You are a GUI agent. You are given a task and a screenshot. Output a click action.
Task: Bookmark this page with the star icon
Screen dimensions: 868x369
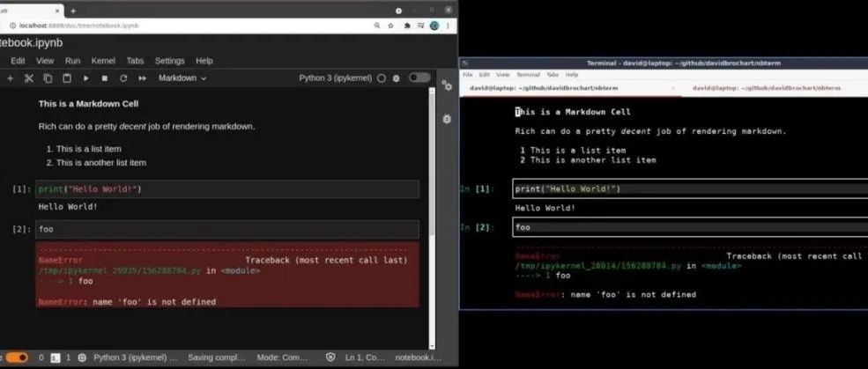pos(391,26)
